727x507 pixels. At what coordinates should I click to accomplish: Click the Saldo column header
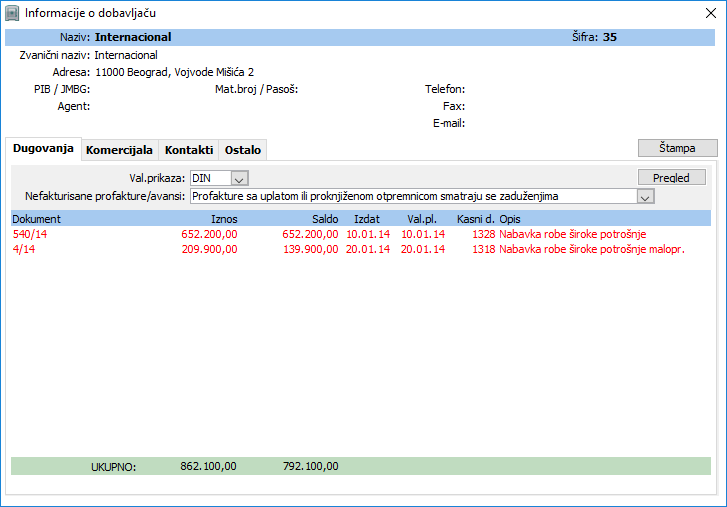325,219
